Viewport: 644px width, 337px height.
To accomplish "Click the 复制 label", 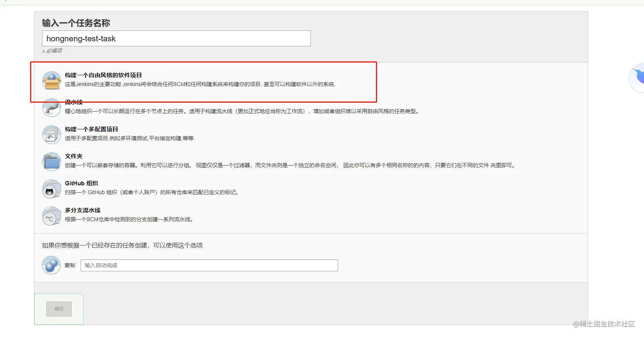I will [x=70, y=266].
